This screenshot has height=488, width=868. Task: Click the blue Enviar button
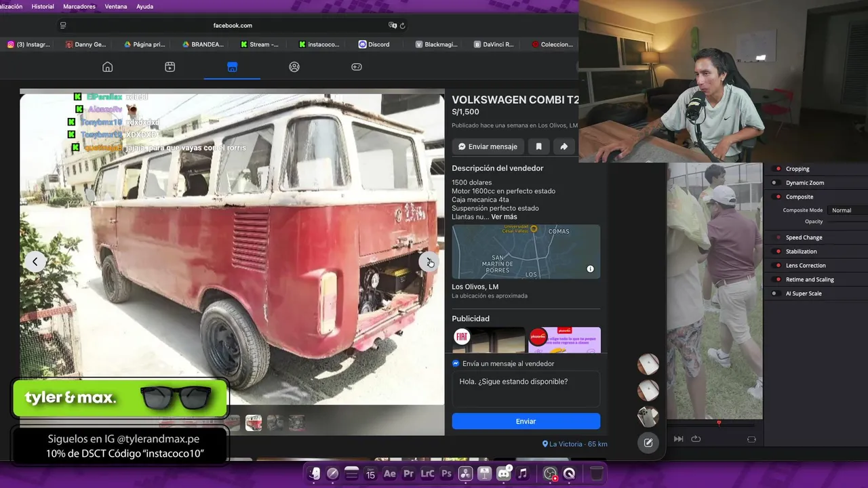click(x=526, y=421)
